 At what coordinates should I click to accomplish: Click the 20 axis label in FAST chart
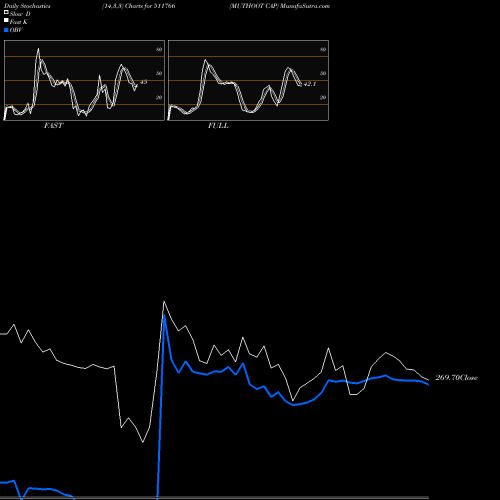pos(159,97)
